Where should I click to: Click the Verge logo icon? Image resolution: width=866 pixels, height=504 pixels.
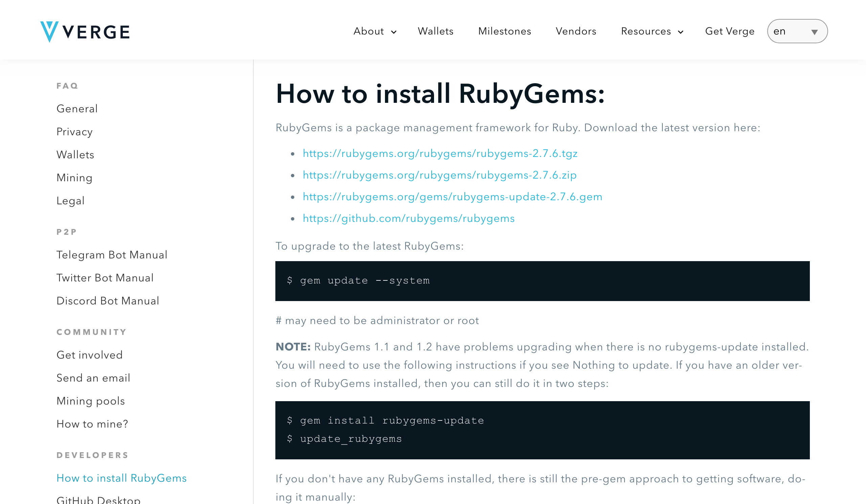pos(49,31)
